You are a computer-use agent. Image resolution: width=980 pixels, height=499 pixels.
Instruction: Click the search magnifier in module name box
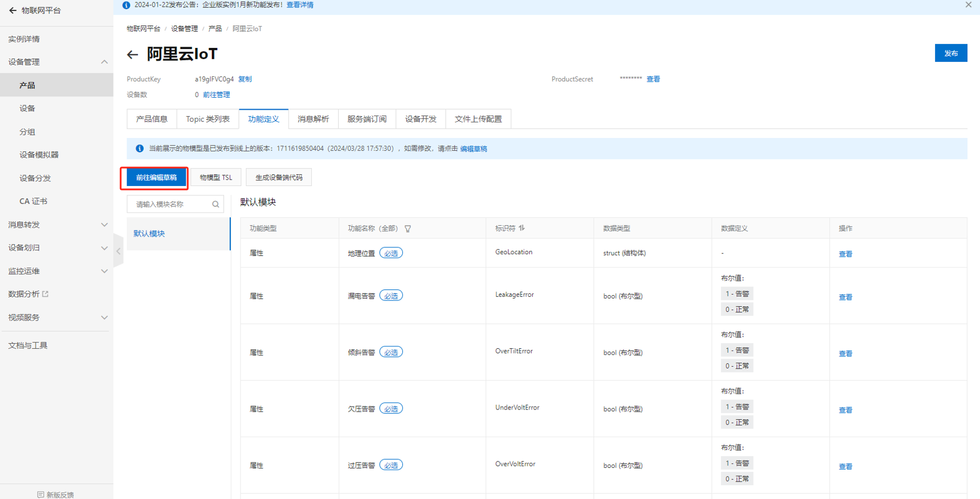pyautogui.click(x=216, y=204)
